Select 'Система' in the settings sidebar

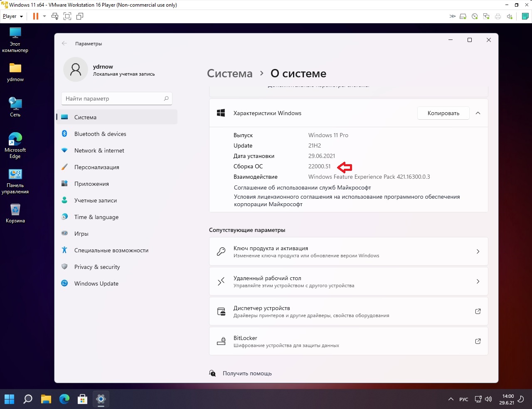click(117, 117)
